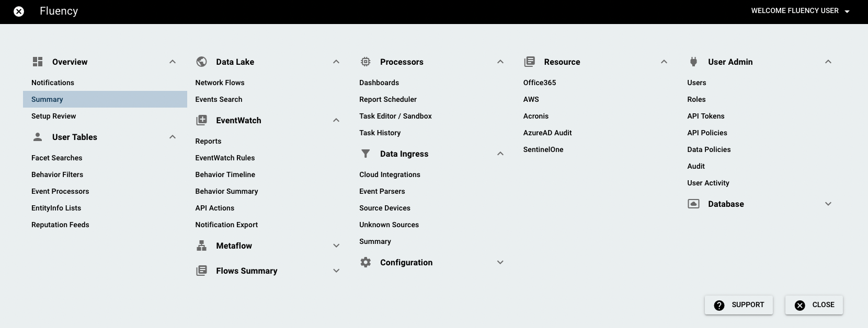The width and height of the screenshot is (868, 328).
Task: Click the Data Ingress funnel icon
Action: point(366,154)
